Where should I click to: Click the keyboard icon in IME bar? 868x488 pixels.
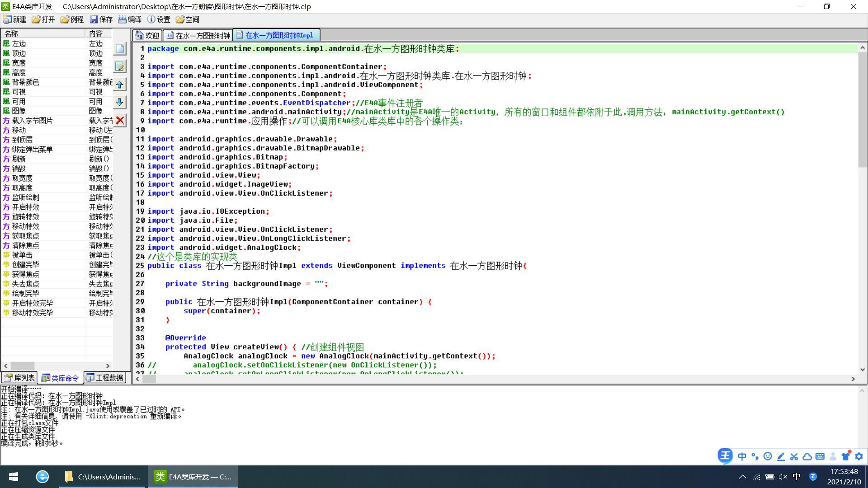click(820, 456)
